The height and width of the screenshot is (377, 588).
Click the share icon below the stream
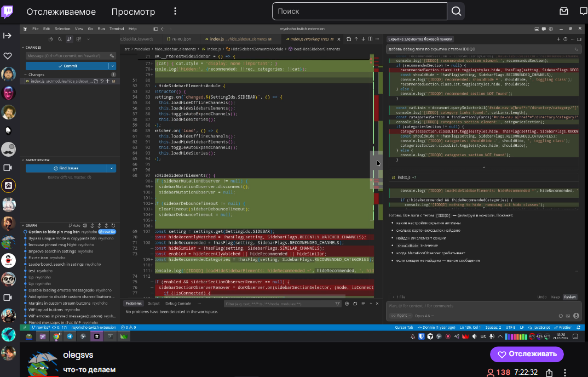549,373
